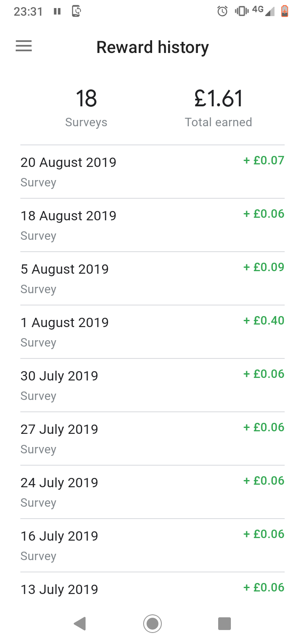The image size is (305, 644).
Task: Open the hamburger navigation menu
Action: (24, 46)
